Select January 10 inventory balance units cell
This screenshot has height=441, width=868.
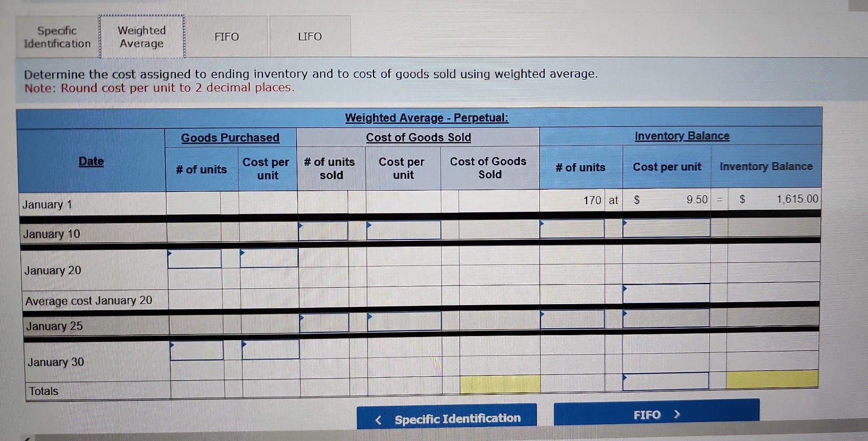coord(572,229)
